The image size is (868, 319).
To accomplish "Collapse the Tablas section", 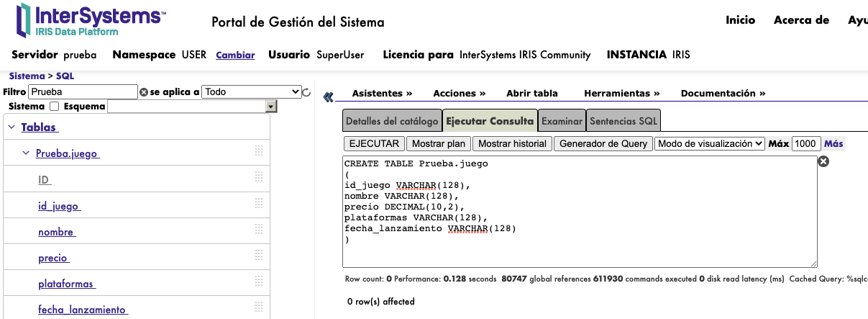I will point(12,127).
